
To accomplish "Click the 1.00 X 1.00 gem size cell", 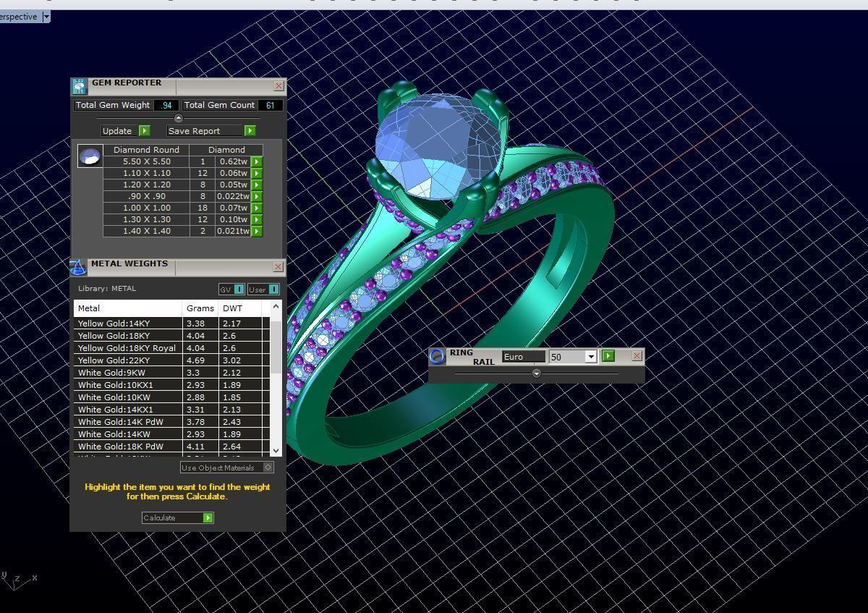I will [x=147, y=208].
